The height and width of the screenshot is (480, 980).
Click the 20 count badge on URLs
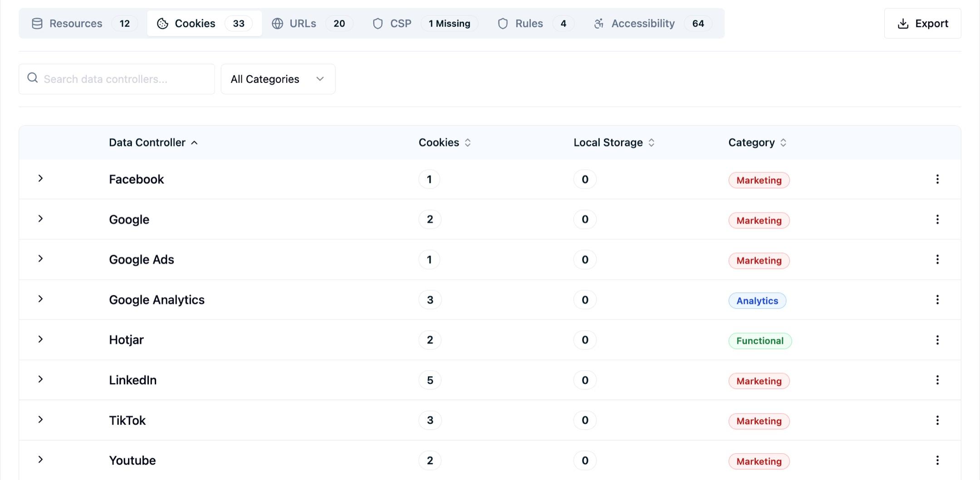click(339, 24)
